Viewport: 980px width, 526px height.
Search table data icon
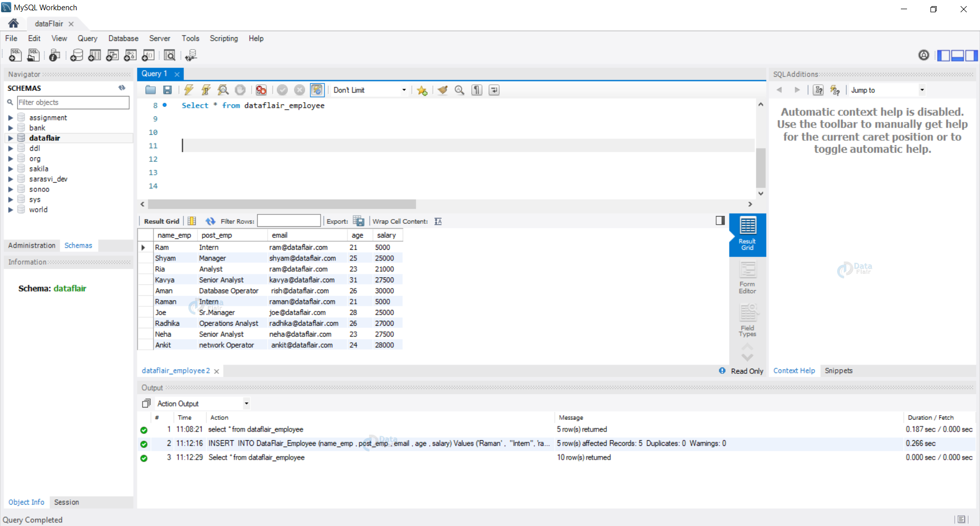169,55
